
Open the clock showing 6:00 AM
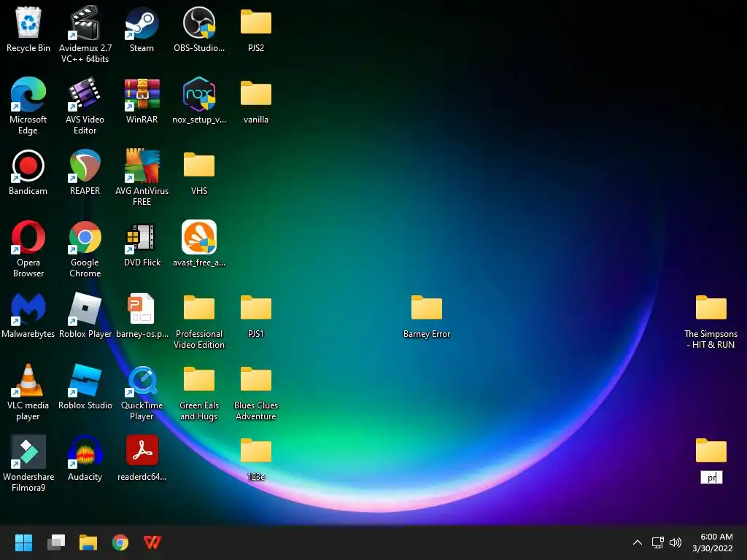tap(712, 542)
